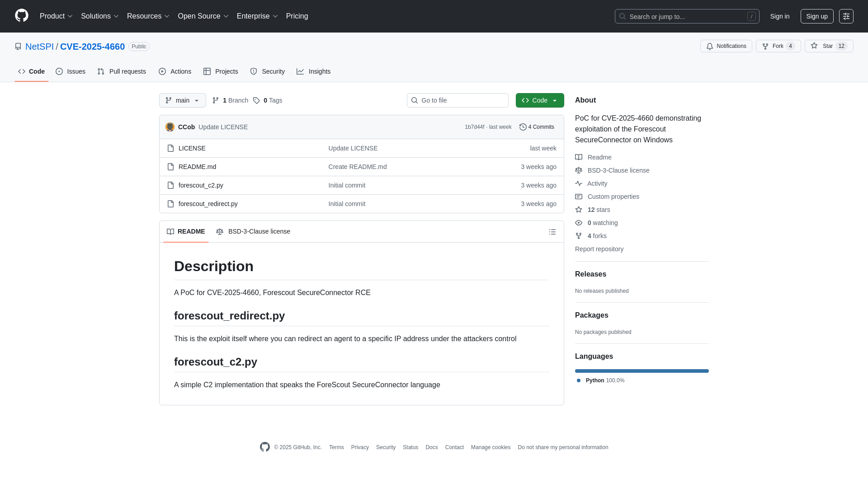Expand the Solutions menu
Viewport: 868px width, 488px height.
click(x=99, y=16)
